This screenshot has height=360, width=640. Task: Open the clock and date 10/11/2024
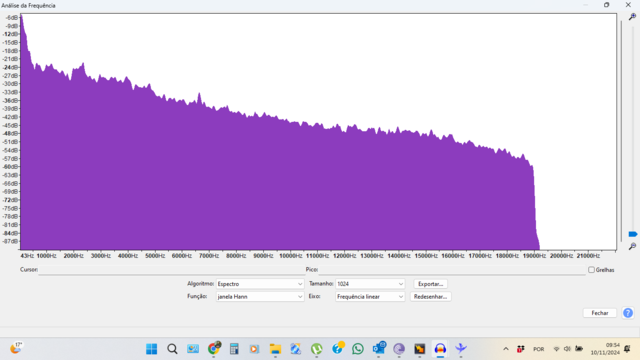pyautogui.click(x=605, y=349)
